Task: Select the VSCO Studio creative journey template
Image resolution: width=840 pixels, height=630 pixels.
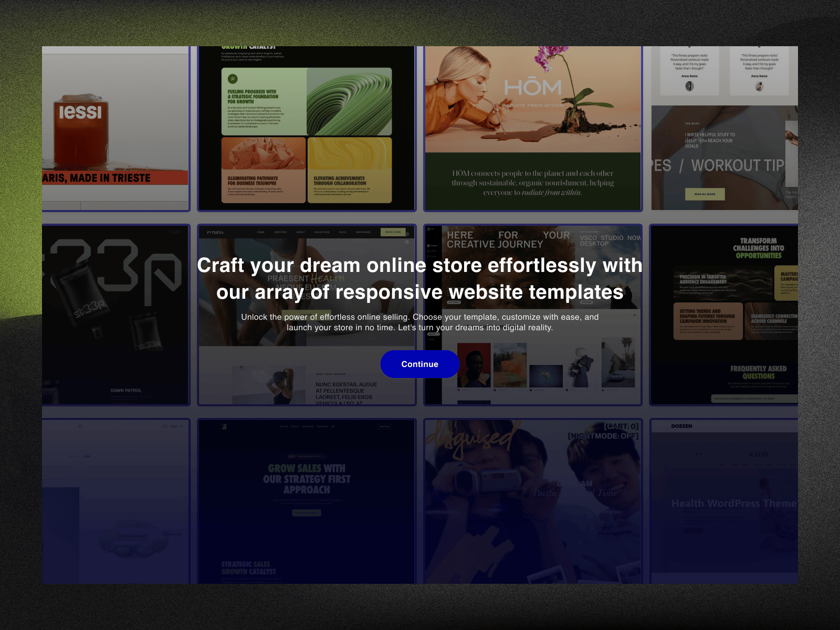Action: point(533,315)
